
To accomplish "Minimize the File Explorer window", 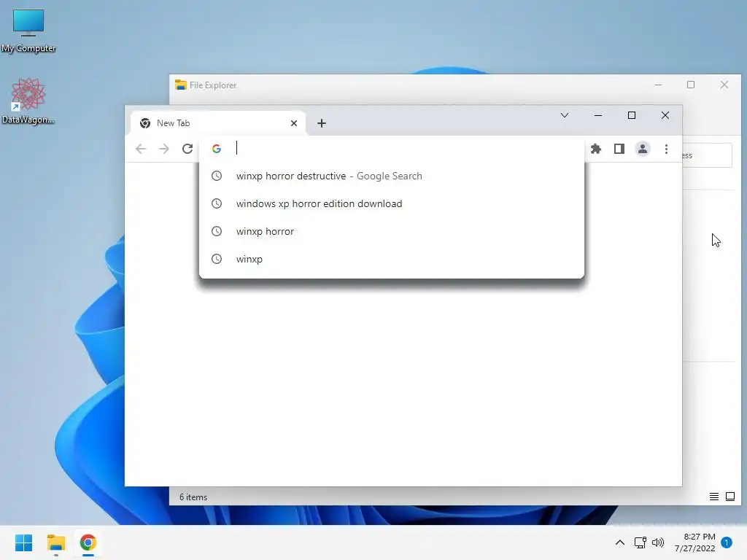I will pyautogui.click(x=658, y=85).
